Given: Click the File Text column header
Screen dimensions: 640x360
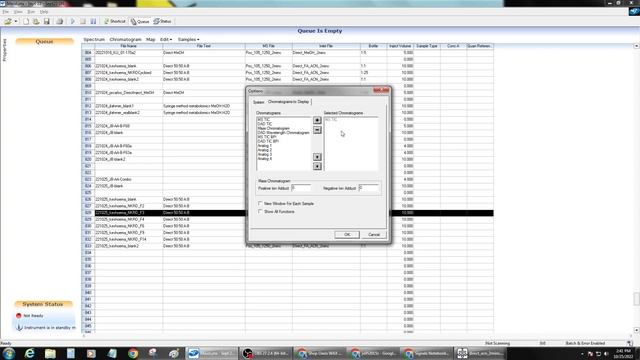Looking at the screenshot, I should (204, 46).
